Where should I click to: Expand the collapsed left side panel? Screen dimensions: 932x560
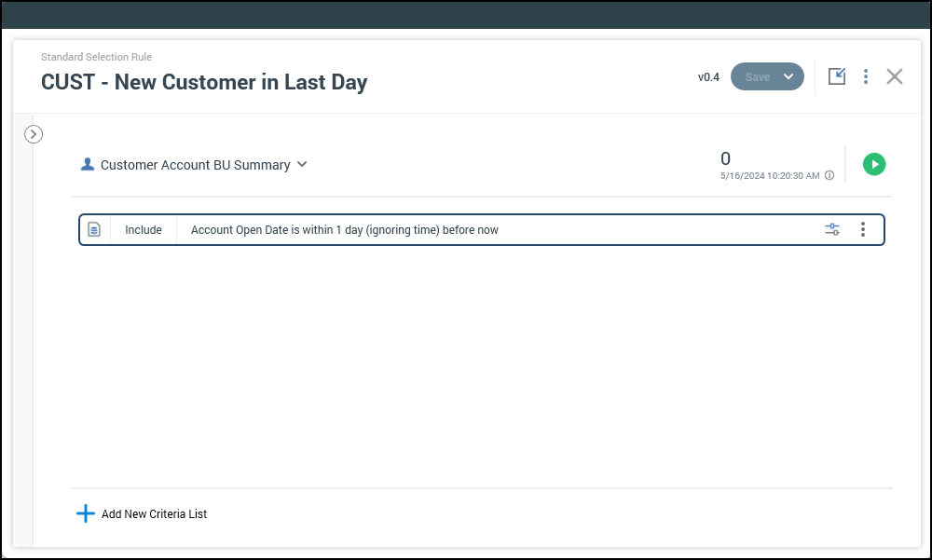[34, 134]
